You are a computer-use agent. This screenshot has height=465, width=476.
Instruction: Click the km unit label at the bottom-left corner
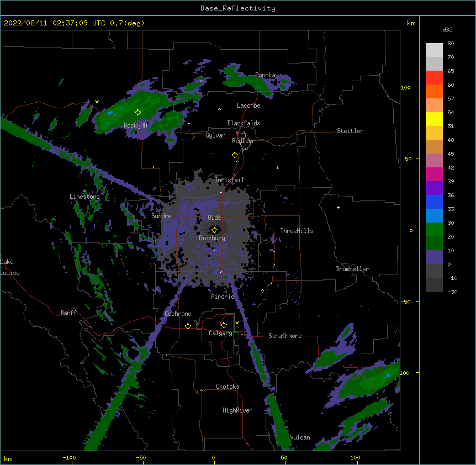pyautogui.click(x=8, y=459)
